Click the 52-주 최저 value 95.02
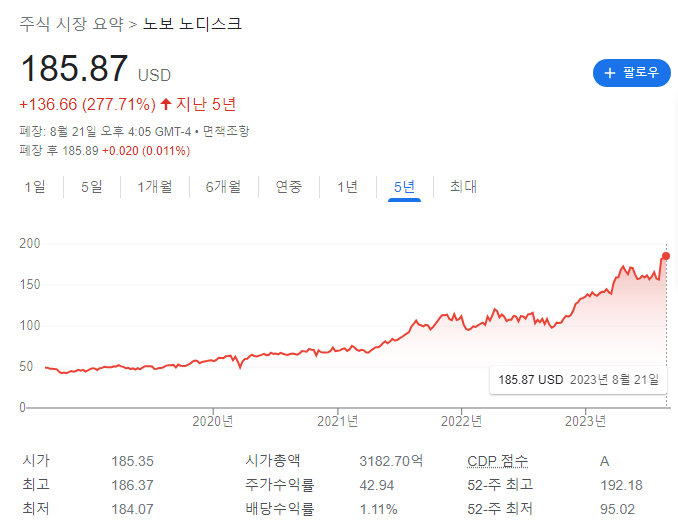The height and width of the screenshot is (525, 678). click(x=617, y=509)
